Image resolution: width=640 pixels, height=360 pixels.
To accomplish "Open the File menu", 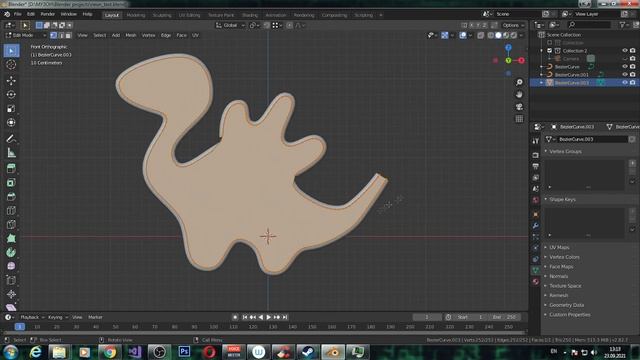I will (18, 14).
